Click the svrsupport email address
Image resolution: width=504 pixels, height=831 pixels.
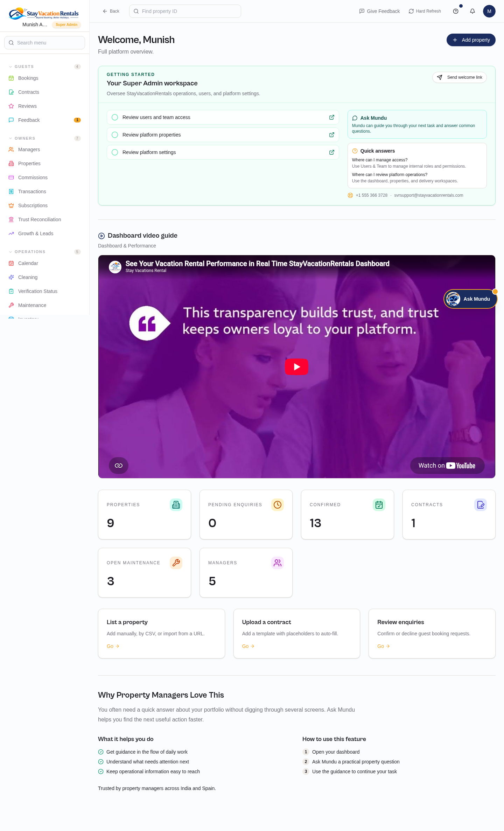(x=429, y=195)
